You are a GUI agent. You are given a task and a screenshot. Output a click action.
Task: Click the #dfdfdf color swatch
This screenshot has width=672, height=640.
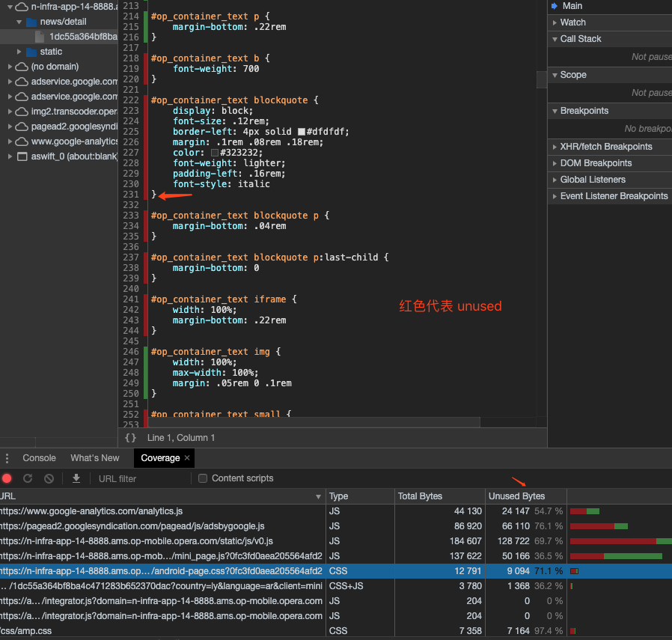302,132
